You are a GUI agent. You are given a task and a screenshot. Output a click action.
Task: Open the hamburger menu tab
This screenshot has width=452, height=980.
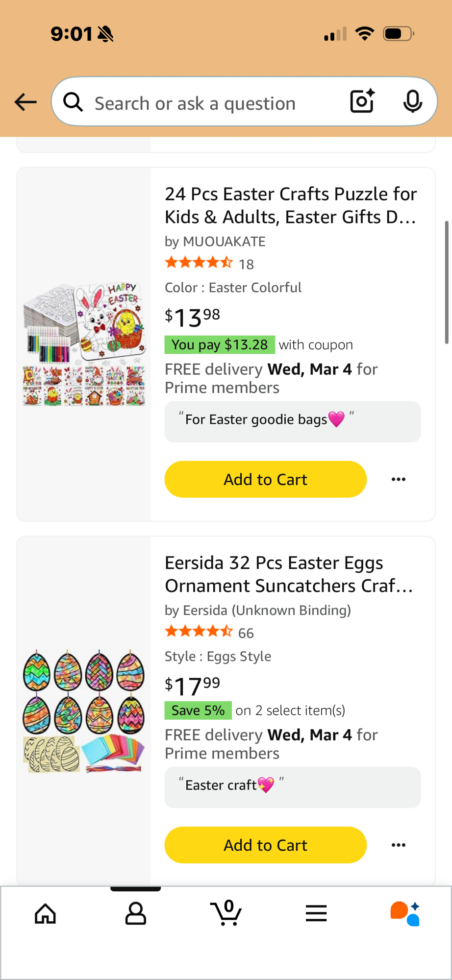316,913
